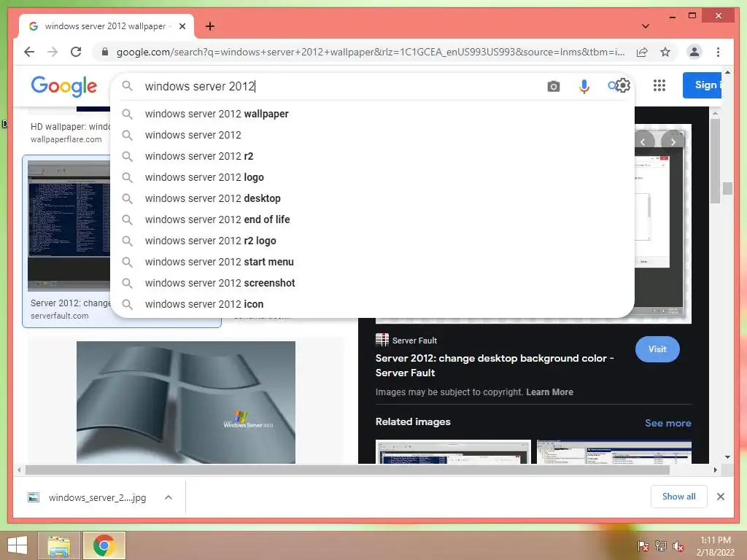Viewport: 747px width, 560px height.
Task: Open the Chrome profile avatar icon
Action: tap(694, 52)
